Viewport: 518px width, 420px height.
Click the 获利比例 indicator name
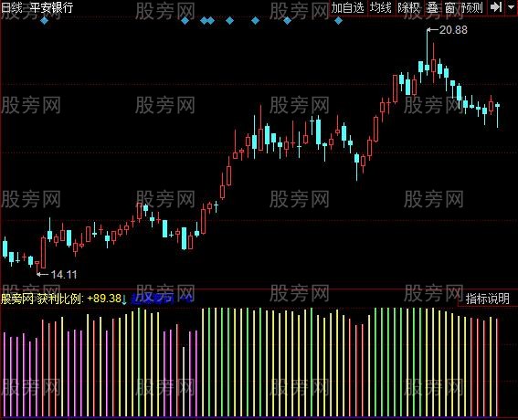(x=59, y=299)
